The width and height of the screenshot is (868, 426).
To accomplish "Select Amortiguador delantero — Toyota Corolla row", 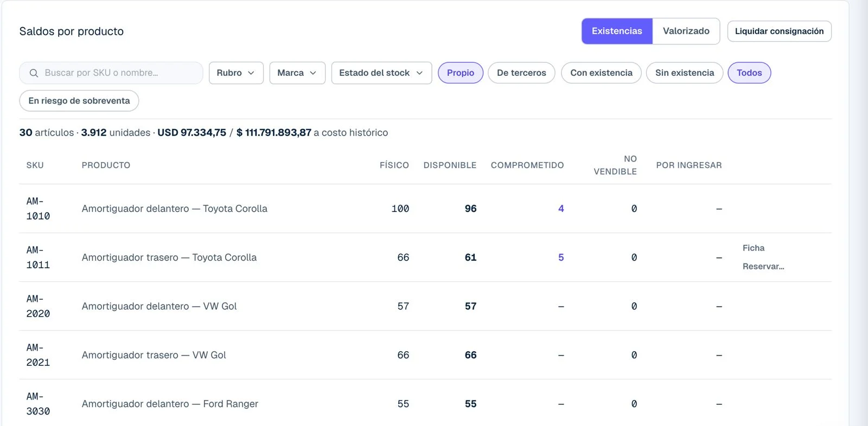I will click(425, 209).
